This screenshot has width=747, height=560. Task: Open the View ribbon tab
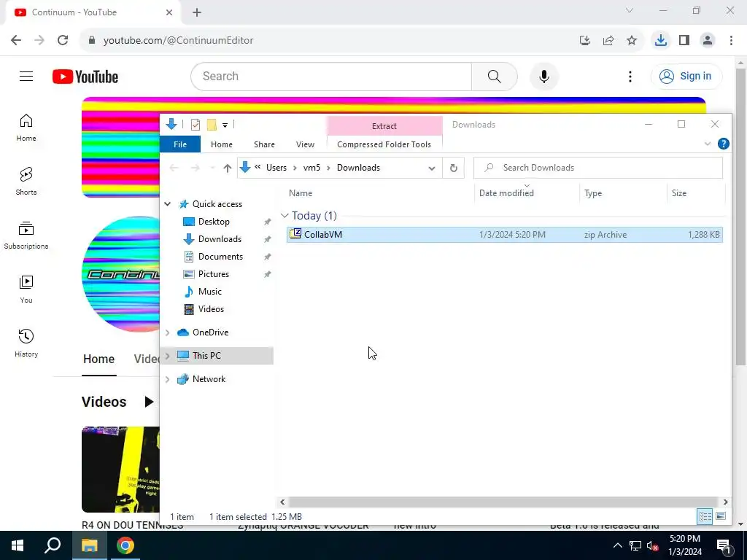click(x=305, y=144)
